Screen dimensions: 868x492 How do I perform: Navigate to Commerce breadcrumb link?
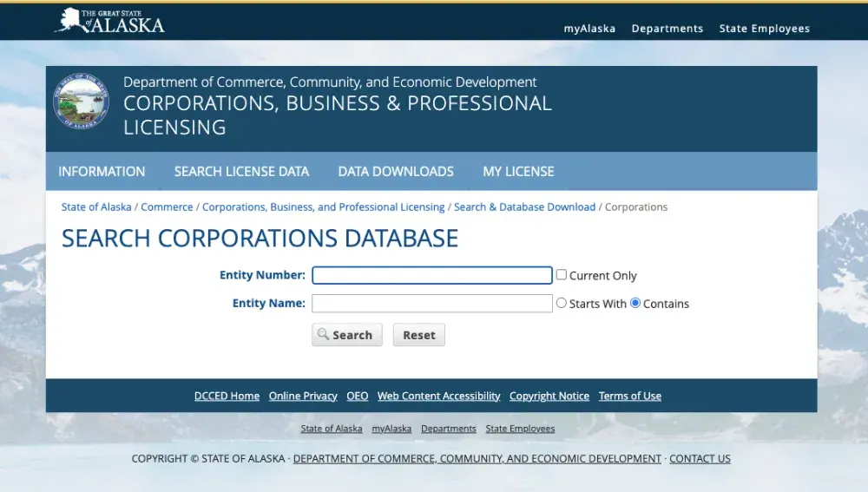(167, 207)
